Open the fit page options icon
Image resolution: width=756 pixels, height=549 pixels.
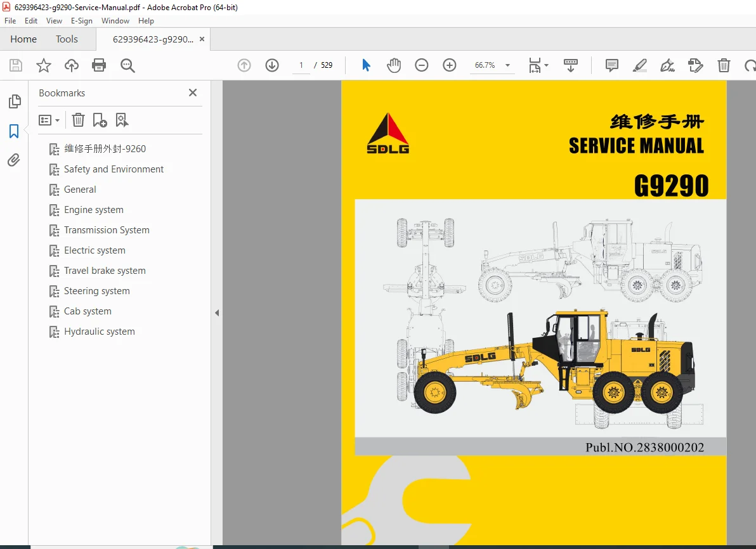click(535, 65)
